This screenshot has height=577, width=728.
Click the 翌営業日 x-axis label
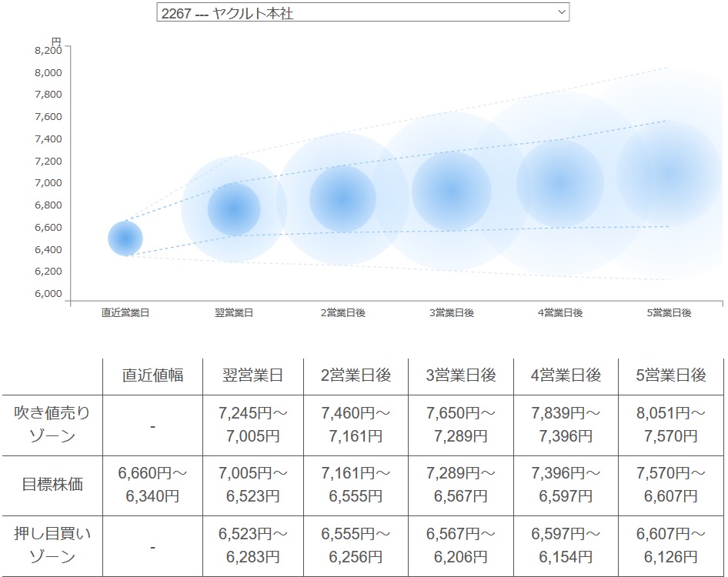click(234, 313)
